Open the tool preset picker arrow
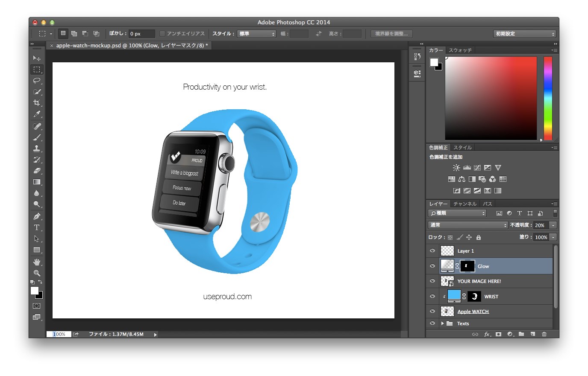Image resolution: width=588 pixels, height=376 pixels. (x=51, y=34)
